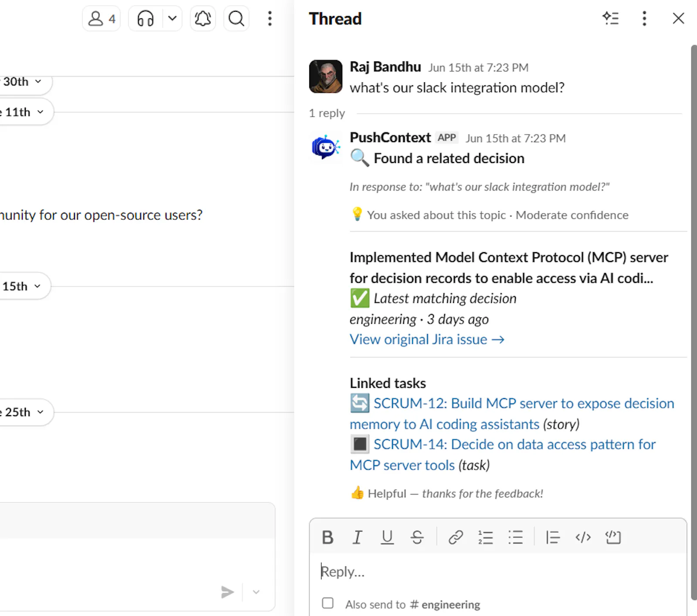Click message about open-source users
Viewport: 697px width, 616px height.
tap(101, 215)
